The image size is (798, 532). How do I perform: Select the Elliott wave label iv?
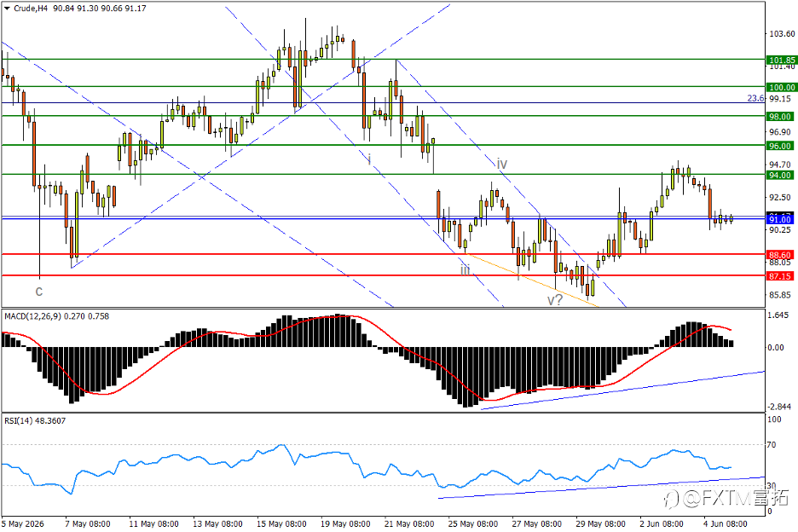point(502,164)
